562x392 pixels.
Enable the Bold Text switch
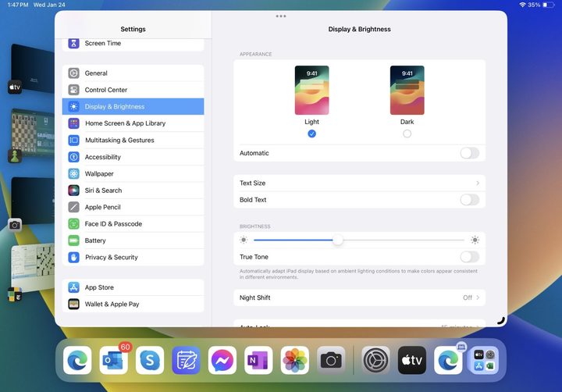point(470,200)
